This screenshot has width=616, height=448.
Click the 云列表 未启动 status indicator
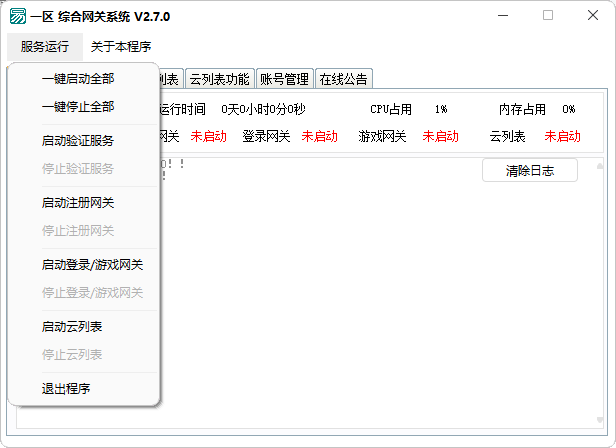563,136
